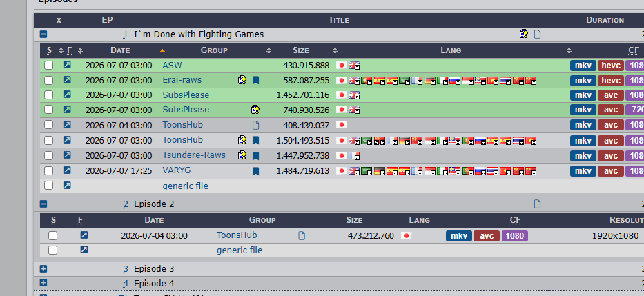Click the hevc badge in the Erai-raws row
Image resolution: width=644 pixels, height=296 pixels.
611,81
